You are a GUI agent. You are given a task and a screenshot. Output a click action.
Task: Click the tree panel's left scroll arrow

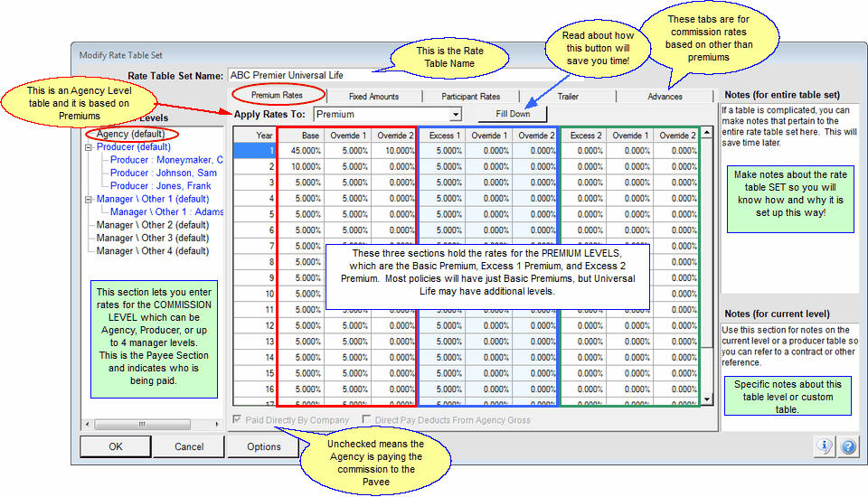(x=87, y=424)
